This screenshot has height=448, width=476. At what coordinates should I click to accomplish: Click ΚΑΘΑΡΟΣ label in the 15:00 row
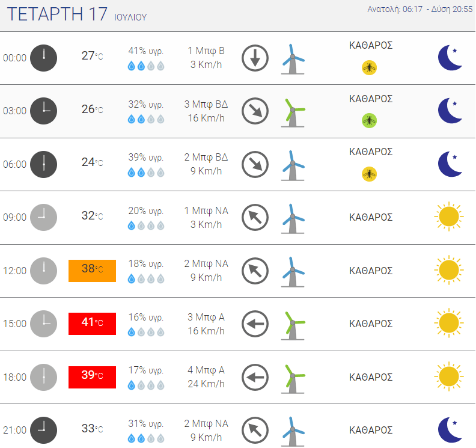[371, 324]
